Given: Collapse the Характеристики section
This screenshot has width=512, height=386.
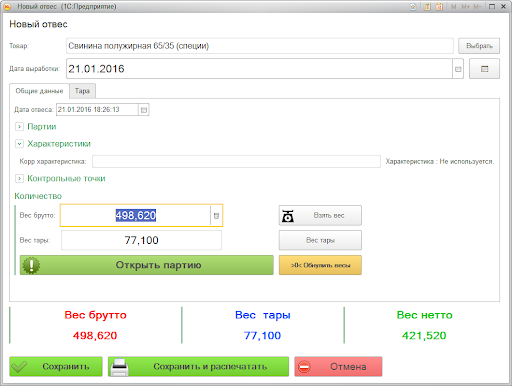Looking at the screenshot, I should point(19,144).
